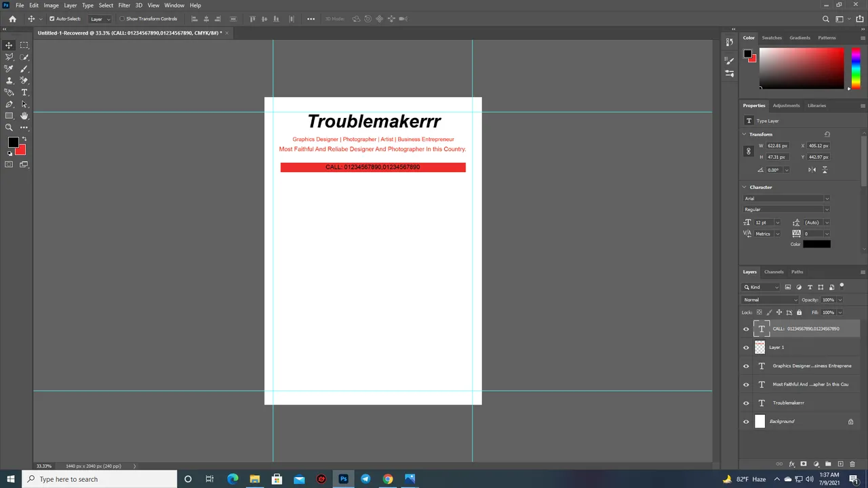The width and height of the screenshot is (868, 488).
Task: Select the Rectangular Marquee tool
Action: pos(24,45)
